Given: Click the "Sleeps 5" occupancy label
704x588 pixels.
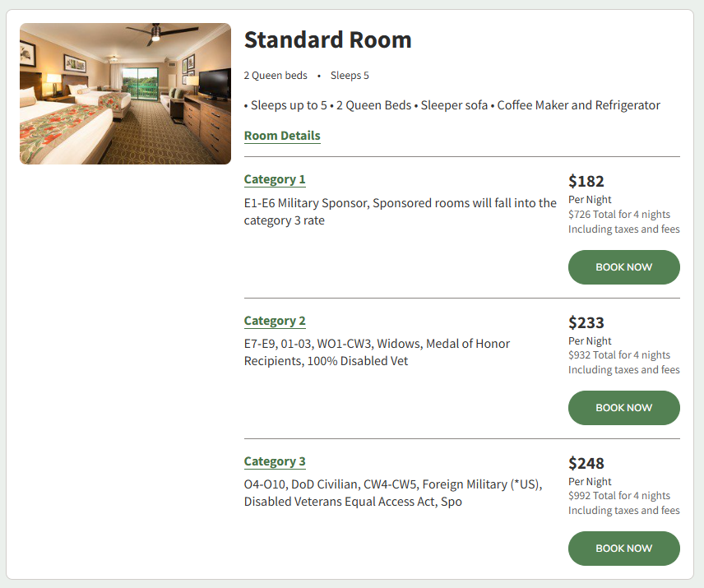Looking at the screenshot, I should [350, 76].
